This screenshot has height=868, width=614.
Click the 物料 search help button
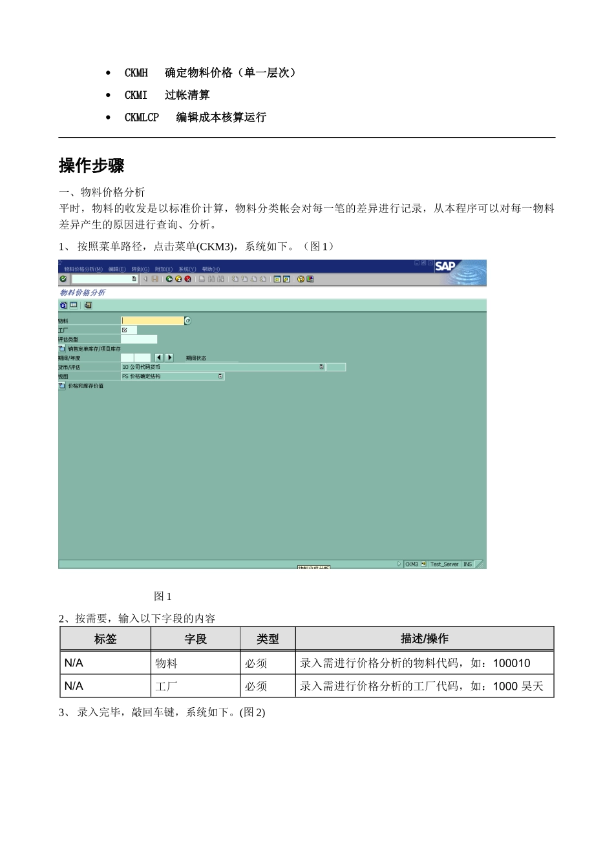(188, 320)
